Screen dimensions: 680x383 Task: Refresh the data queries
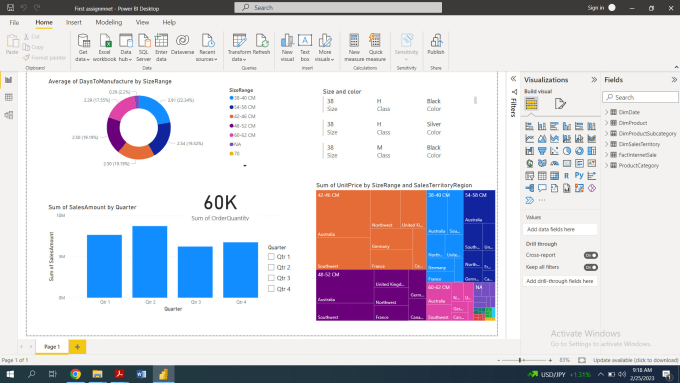point(262,44)
